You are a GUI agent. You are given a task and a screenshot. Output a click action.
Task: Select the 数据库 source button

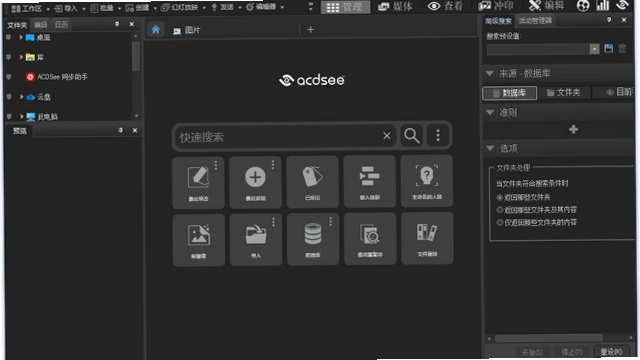[509, 93]
